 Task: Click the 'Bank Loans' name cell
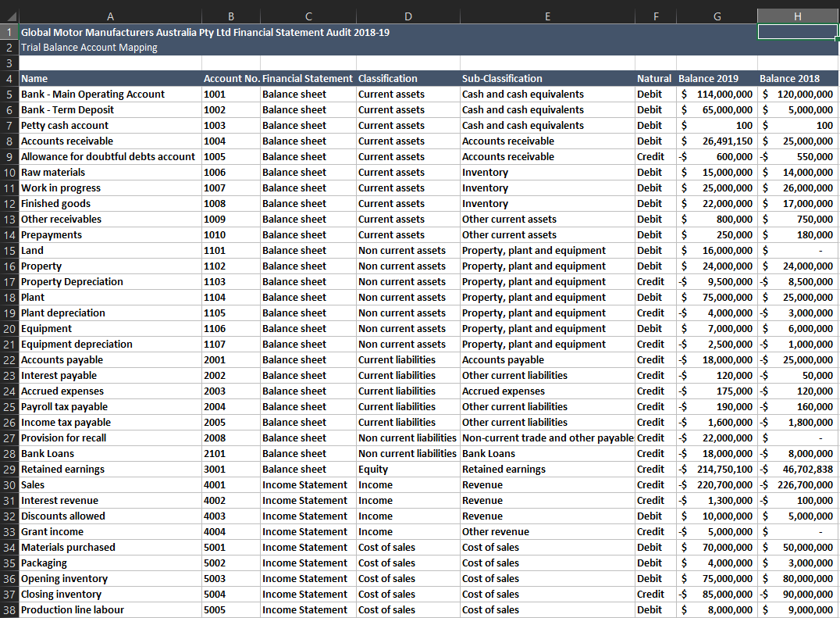pyautogui.click(x=110, y=454)
